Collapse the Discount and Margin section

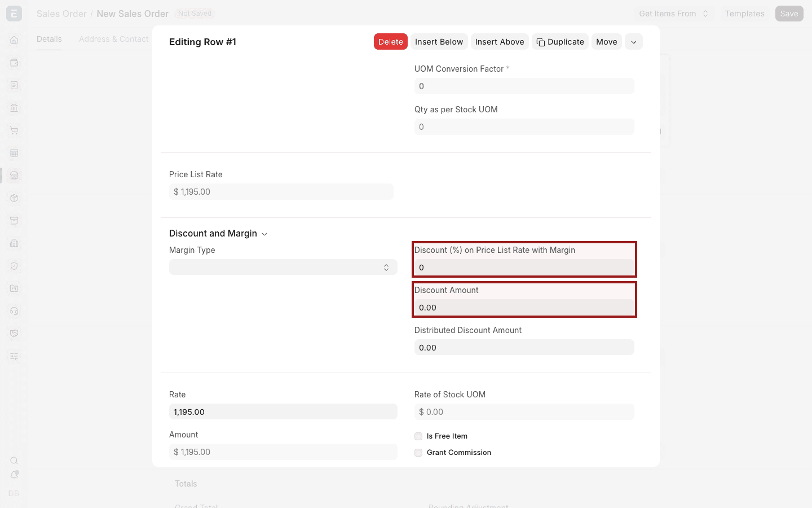pyautogui.click(x=218, y=234)
